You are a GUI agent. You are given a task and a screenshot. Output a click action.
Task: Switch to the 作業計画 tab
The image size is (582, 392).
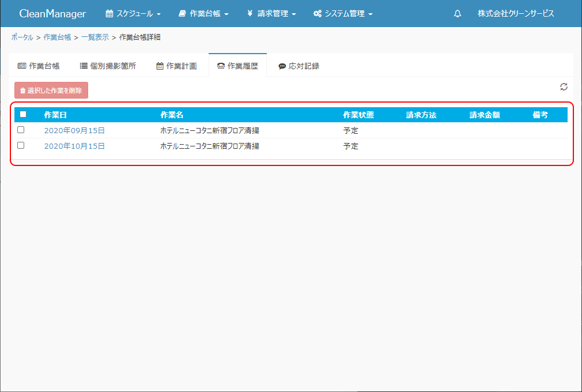pos(176,66)
